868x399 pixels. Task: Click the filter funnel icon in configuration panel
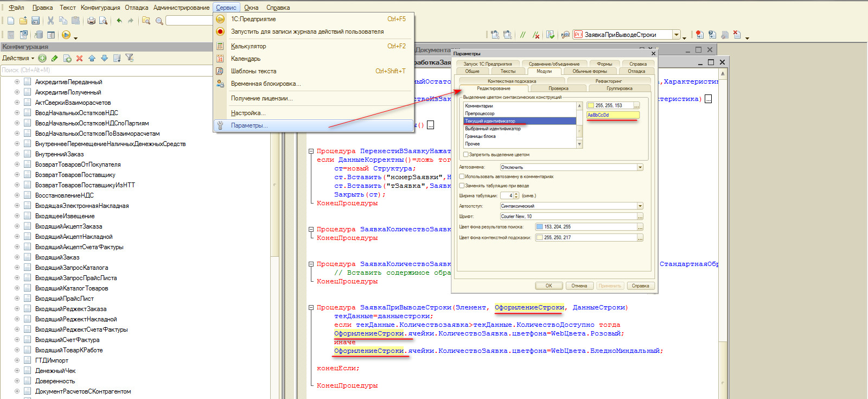point(130,58)
